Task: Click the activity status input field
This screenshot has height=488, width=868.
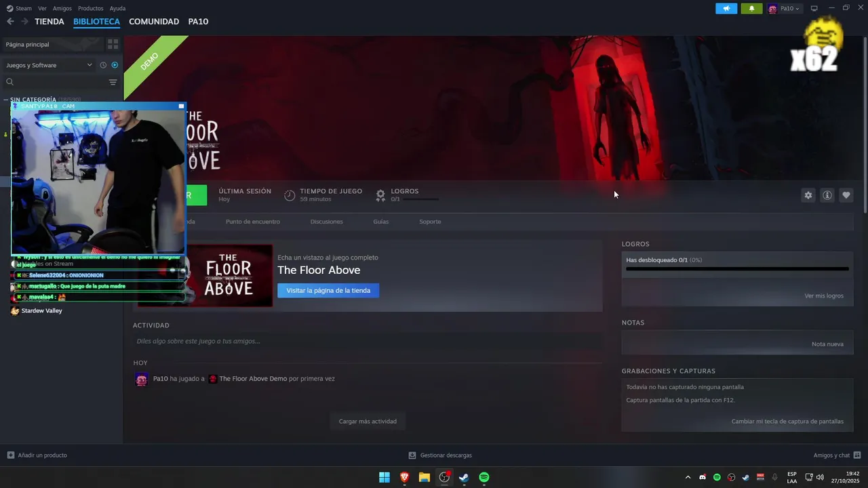Action: 366,341
